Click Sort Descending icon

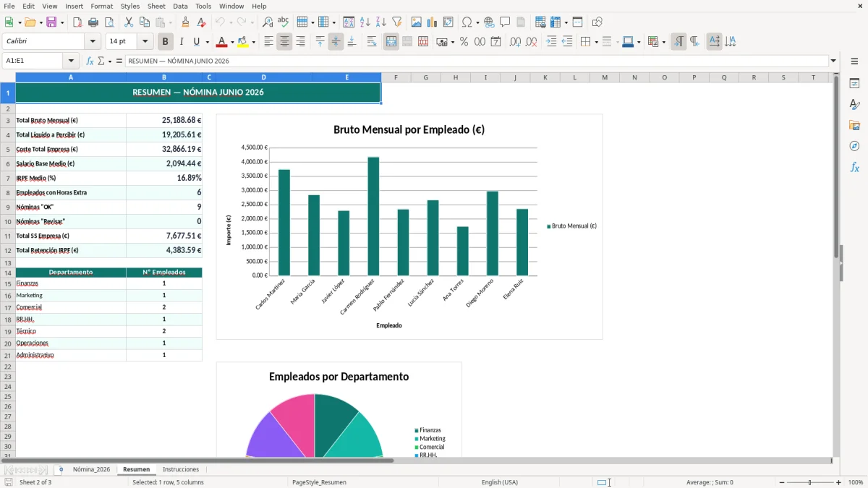381,22
